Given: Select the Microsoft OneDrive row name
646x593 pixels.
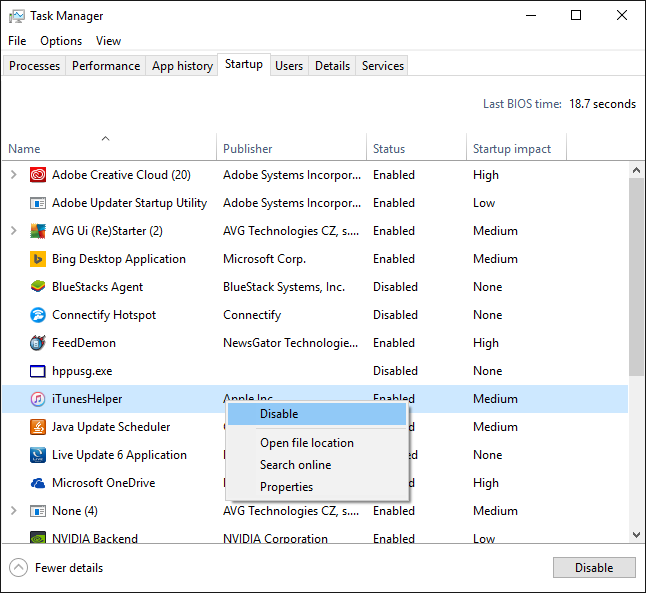Looking at the screenshot, I should click(103, 483).
